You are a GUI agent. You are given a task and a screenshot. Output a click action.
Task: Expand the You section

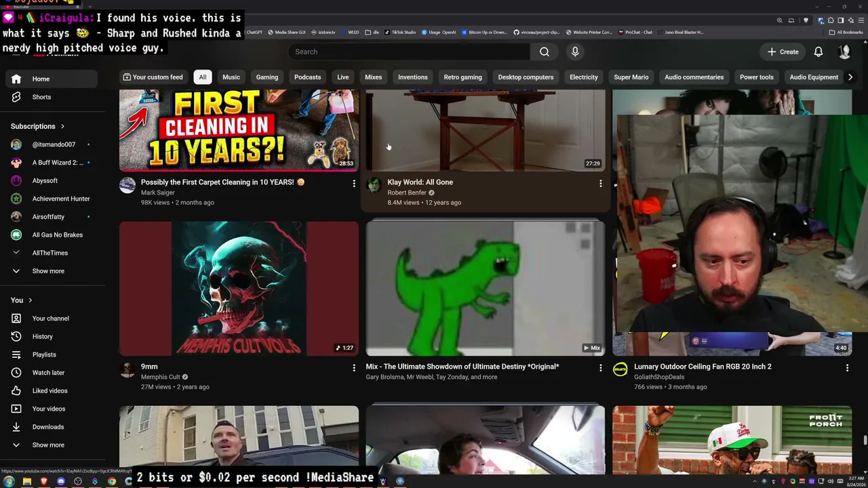[22, 300]
